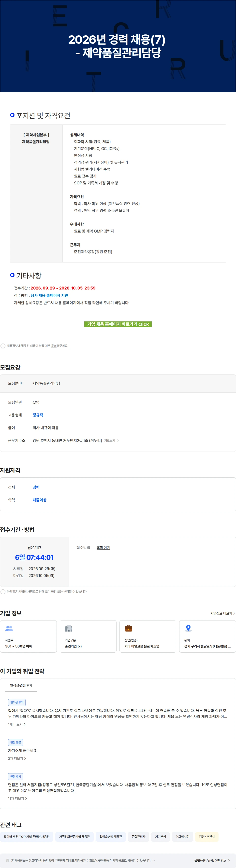Click the address 강원 춘천시 동내면 거두단지2길 55
236x868 pixels.
point(67,441)
